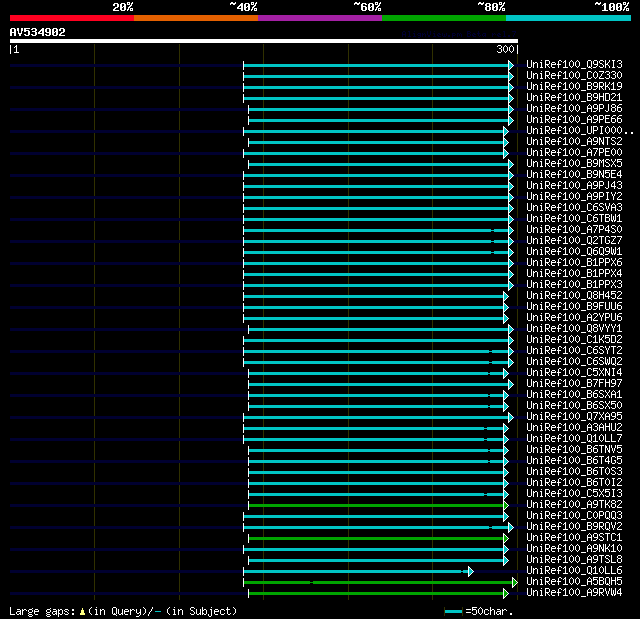Open the UniRef100_C0Z330 hit label
The height and width of the screenshot is (619, 640).
point(574,75)
